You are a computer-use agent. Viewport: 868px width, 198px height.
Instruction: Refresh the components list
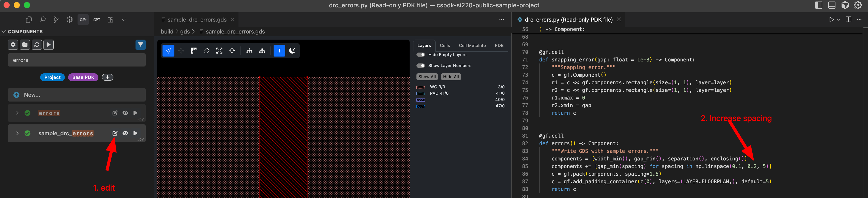click(x=37, y=44)
